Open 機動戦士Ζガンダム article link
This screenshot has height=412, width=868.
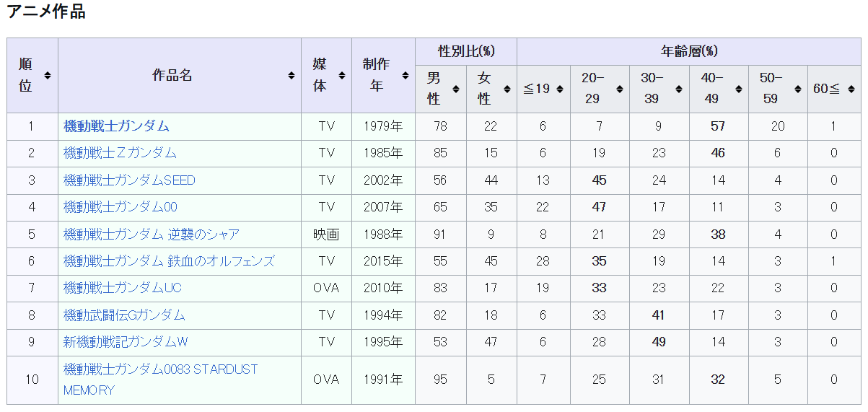(x=120, y=153)
